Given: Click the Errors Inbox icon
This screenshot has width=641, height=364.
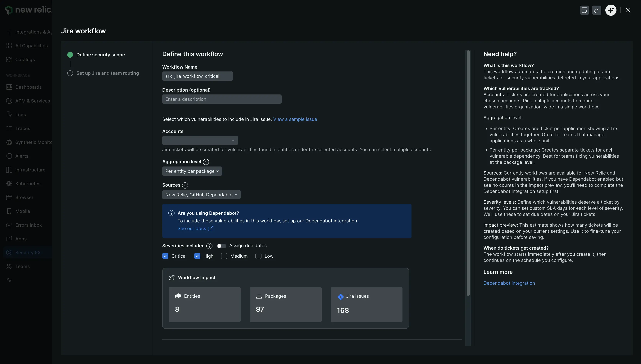Looking at the screenshot, I should (9, 225).
